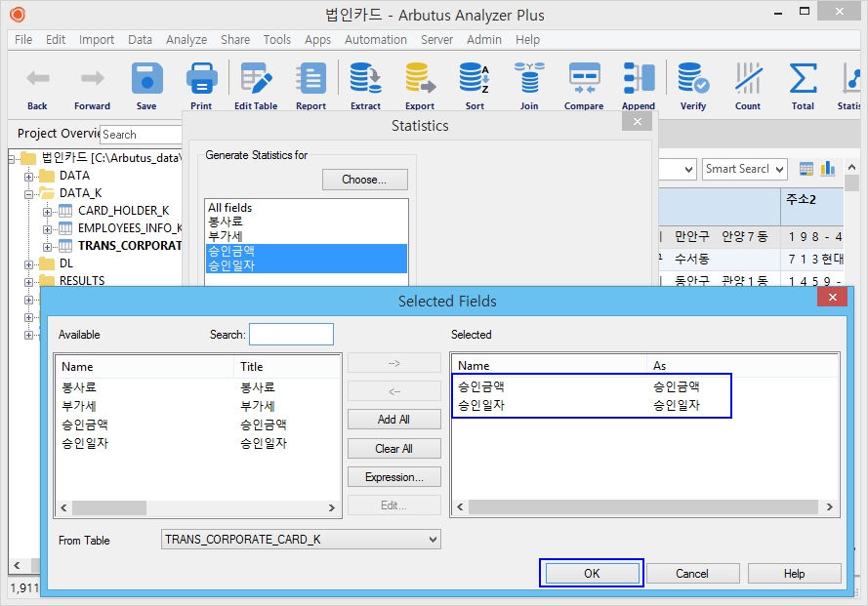Expand the DATA folder node
This screenshot has width=868, height=606.
point(28,177)
